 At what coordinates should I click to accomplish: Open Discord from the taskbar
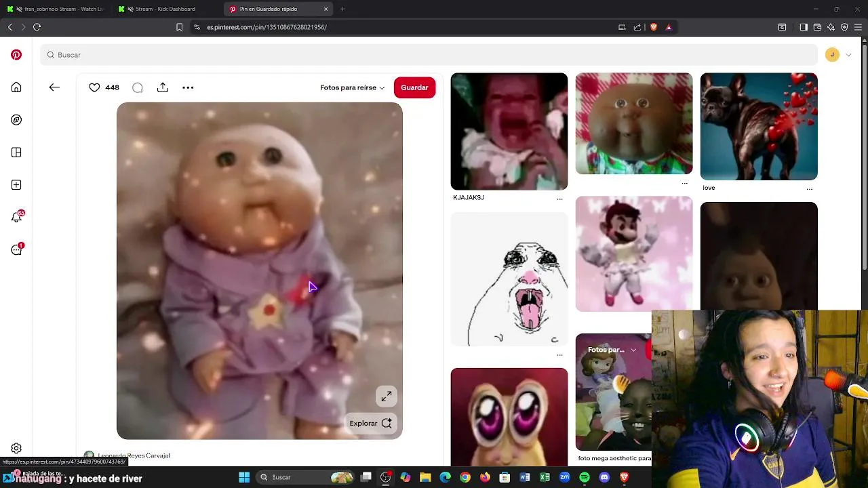click(x=604, y=477)
